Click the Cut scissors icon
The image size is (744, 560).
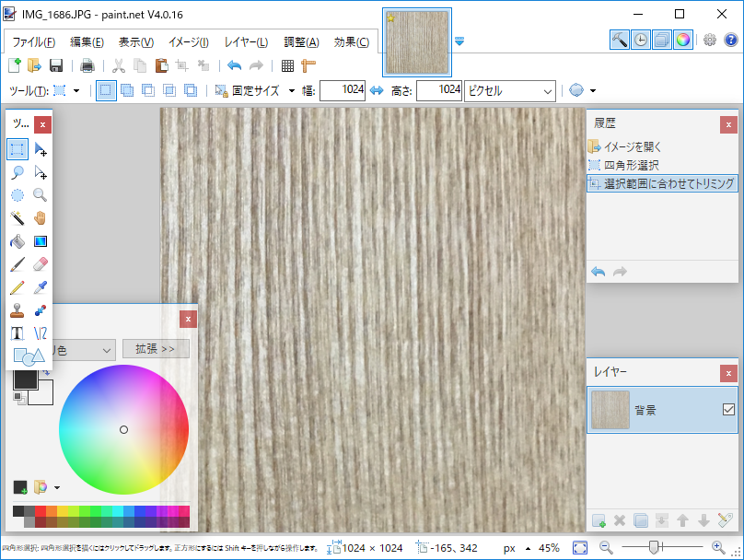coord(119,65)
